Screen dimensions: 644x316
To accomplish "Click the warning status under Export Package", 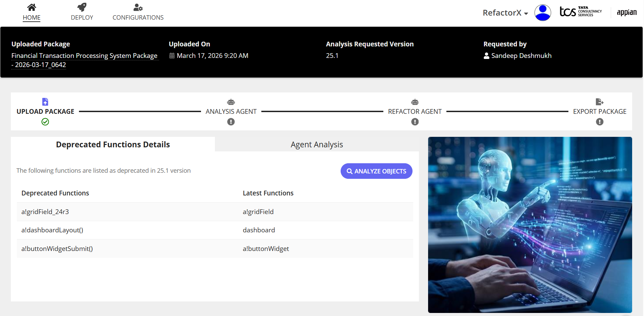I will coord(599,122).
